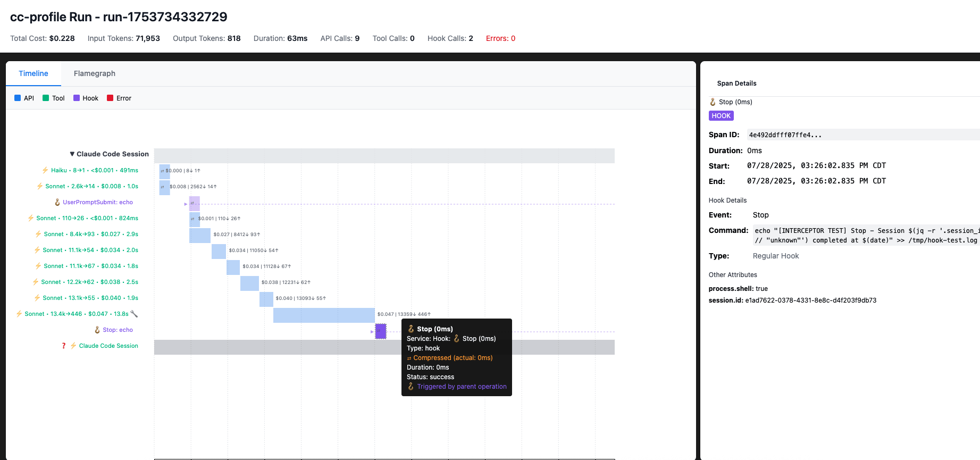Click the blue API legend swatch
The height and width of the screenshot is (460, 980).
[18, 98]
